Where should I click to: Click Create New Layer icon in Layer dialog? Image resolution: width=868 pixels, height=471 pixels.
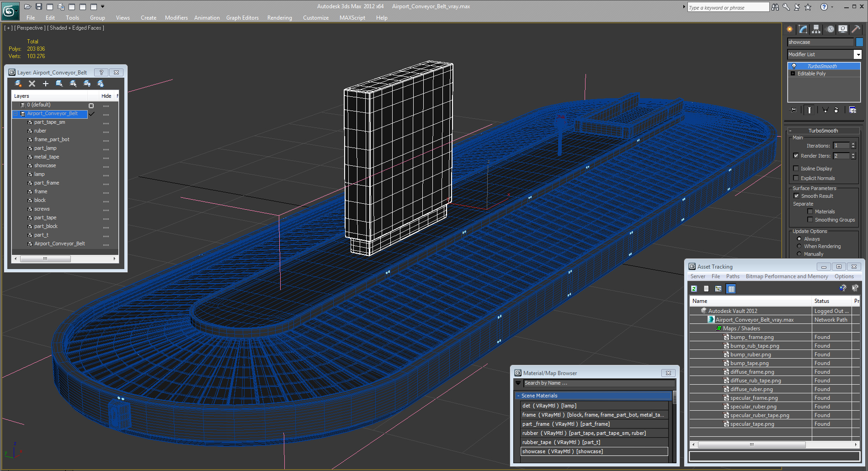18,84
